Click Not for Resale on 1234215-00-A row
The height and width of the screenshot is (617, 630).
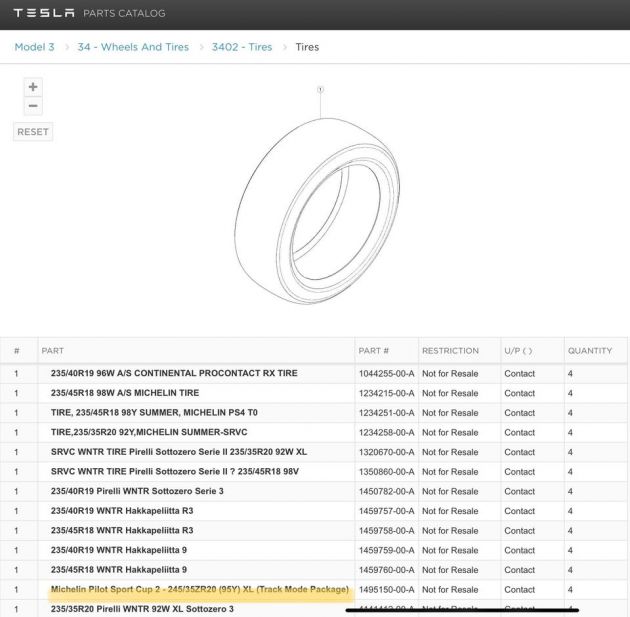450,393
